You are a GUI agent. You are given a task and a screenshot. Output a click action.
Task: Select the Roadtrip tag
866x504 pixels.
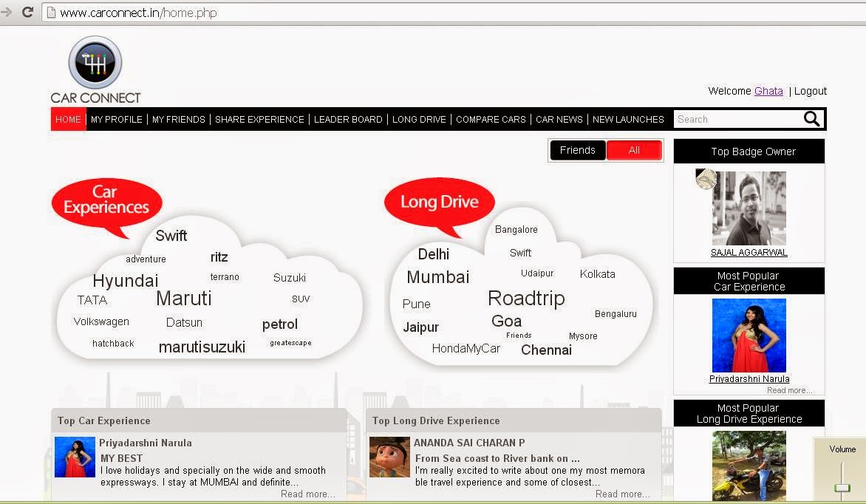[x=526, y=299]
